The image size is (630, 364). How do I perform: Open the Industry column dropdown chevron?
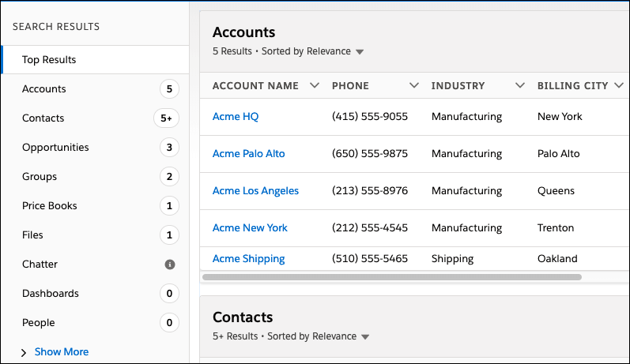(520, 85)
